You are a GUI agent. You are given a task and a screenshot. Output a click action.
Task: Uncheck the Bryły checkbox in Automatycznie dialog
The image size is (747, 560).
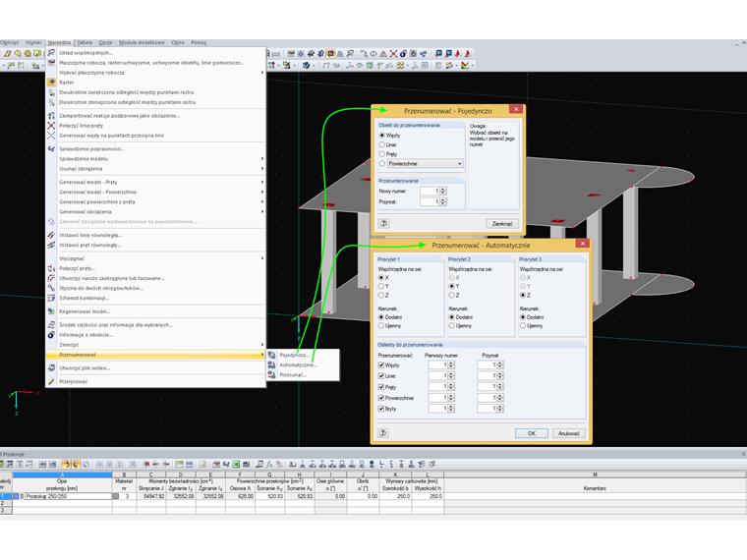(x=381, y=409)
